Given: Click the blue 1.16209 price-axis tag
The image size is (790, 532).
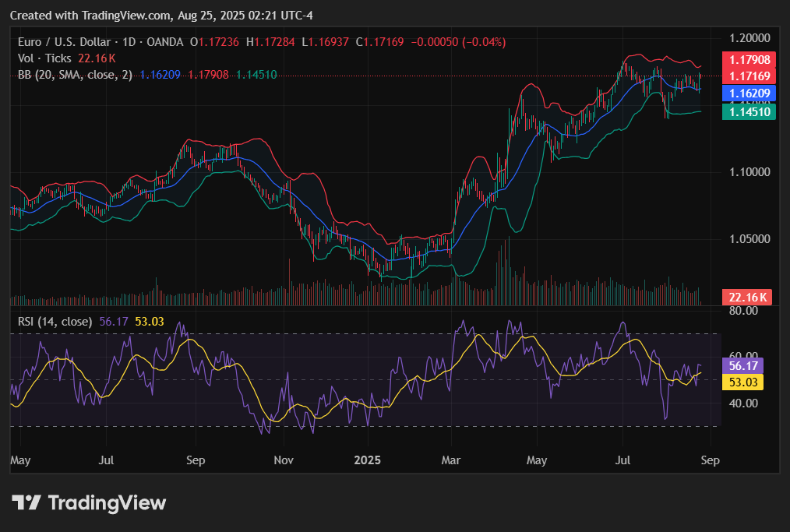Looking at the screenshot, I should (749, 93).
